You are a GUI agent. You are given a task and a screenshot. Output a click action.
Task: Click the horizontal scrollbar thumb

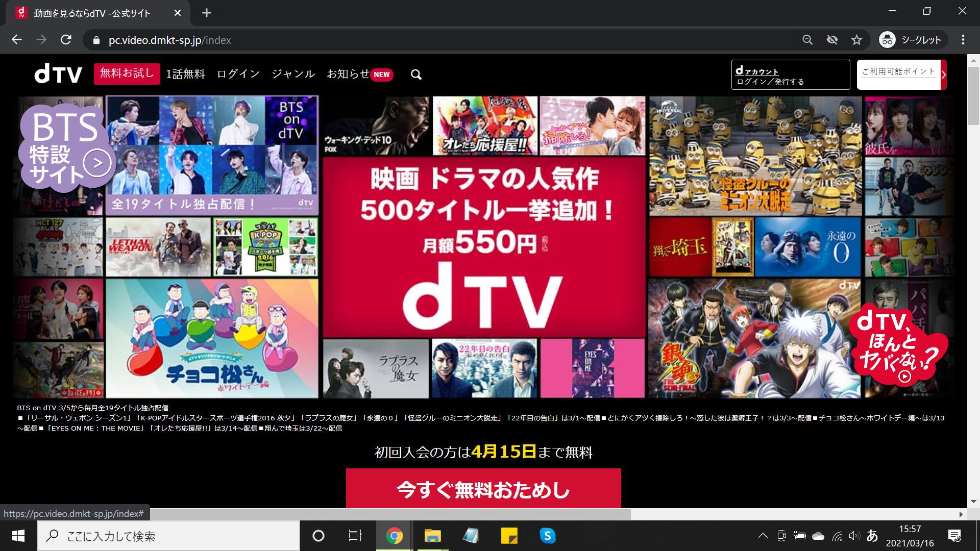[390, 514]
